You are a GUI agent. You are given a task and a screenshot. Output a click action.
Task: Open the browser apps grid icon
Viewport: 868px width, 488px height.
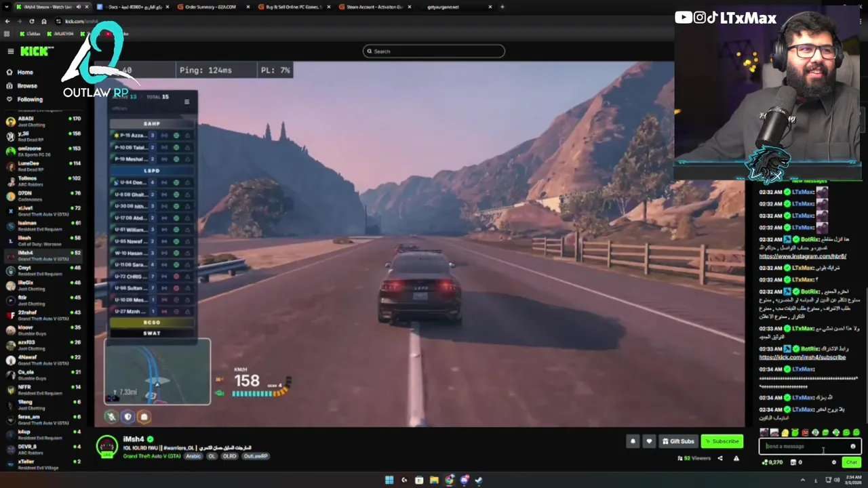(x=7, y=33)
